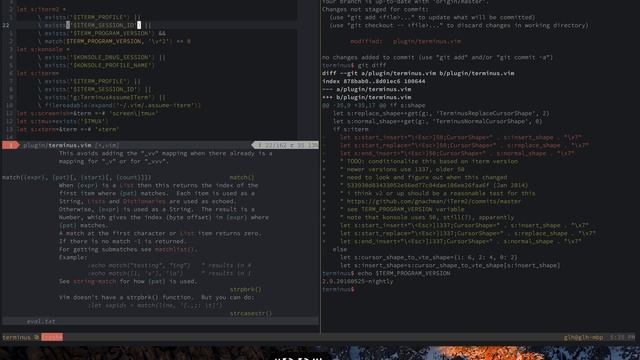Image resolution: width=640 pixels, height=360 pixels.
Task: Click 'diff --git a/plugin/terminus.vim' header line
Action: click(418, 73)
